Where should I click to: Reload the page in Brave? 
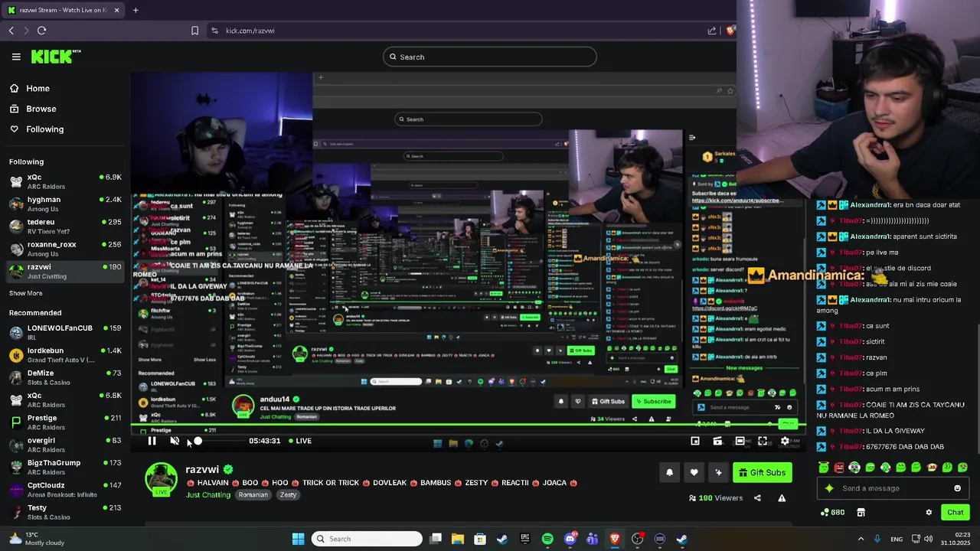[41, 31]
